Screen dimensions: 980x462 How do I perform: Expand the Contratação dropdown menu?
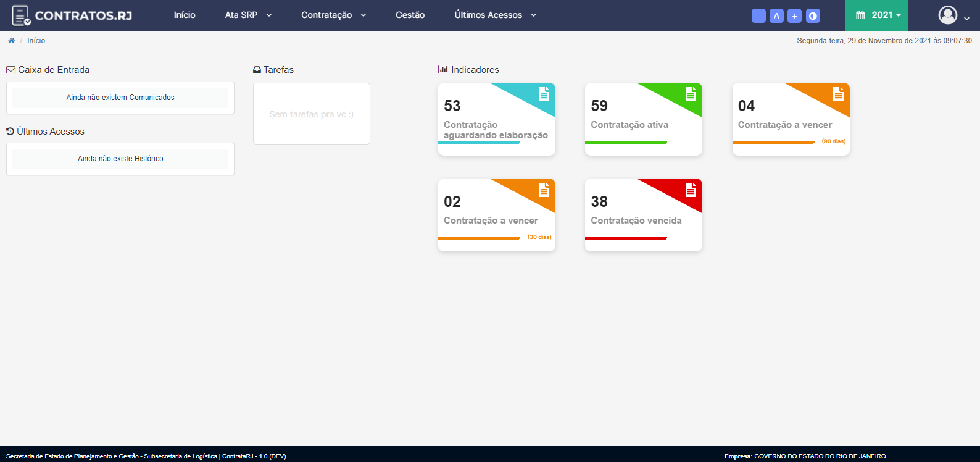pyautogui.click(x=333, y=15)
